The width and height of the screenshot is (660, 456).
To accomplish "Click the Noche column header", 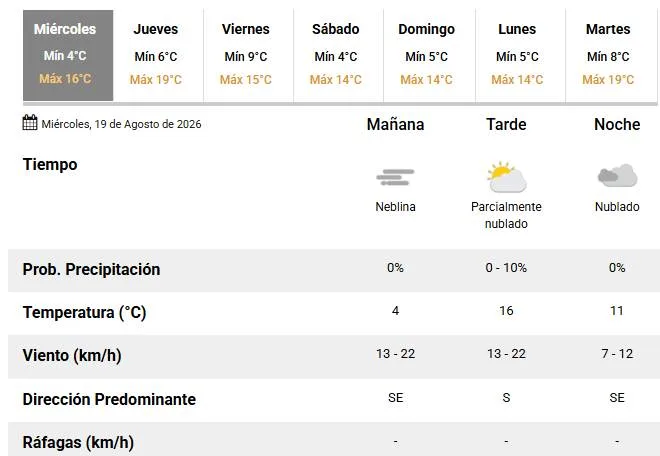I will [617, 125].
